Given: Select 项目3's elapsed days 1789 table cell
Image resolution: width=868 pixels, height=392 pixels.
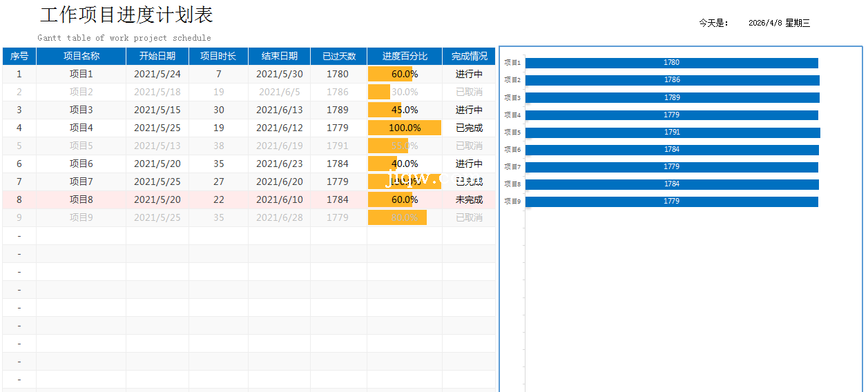Looking at the screenshot, I should coord(338,110).
